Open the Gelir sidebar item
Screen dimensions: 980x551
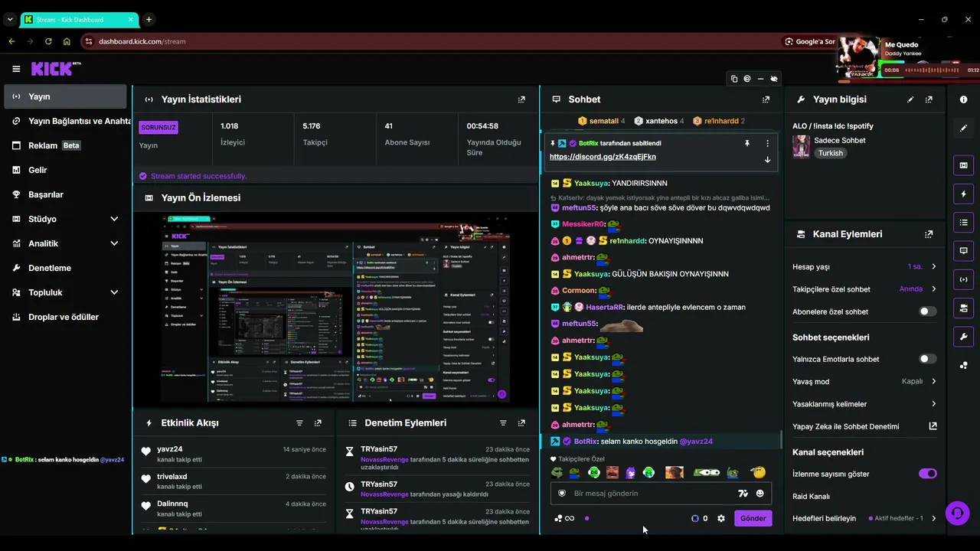coord(65,170)
